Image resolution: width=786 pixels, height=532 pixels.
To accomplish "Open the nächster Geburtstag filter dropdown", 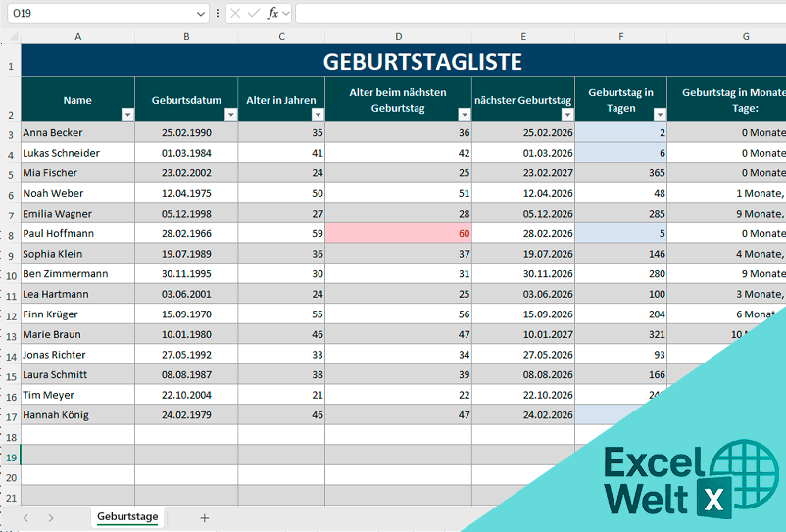I will (567, 115).
